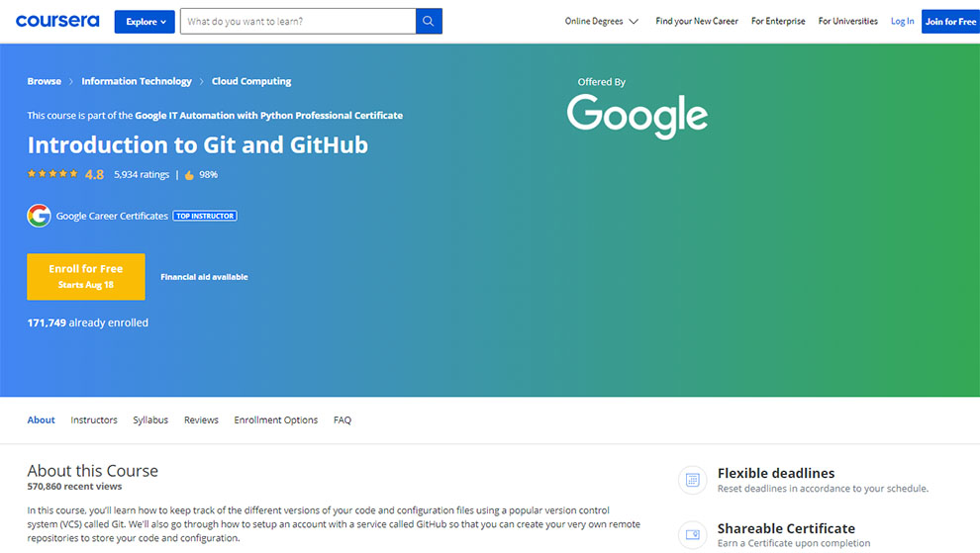The image size is (980, 553).
Task: Select the About tab
Action: pyautogui.click(x=41, y=419)
